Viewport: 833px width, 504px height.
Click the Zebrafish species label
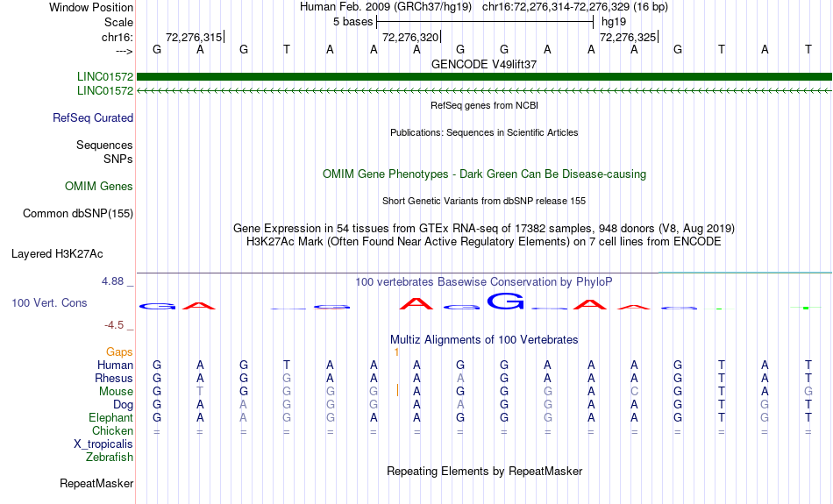[110, 458]
